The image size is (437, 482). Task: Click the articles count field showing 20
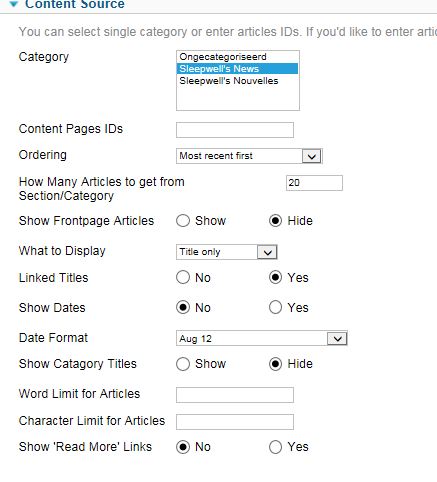pyautogui.click(x=314, y=183)
